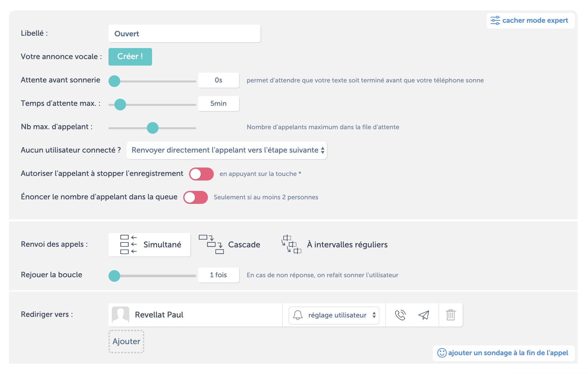Viewport: 588px width, 374px height.
Task: Enable announcing number of callers in queue
Action: (196, 197)
